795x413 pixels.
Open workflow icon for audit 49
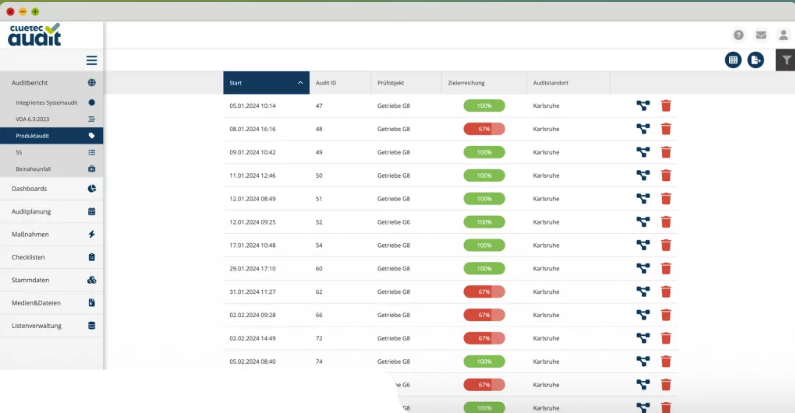643,152
